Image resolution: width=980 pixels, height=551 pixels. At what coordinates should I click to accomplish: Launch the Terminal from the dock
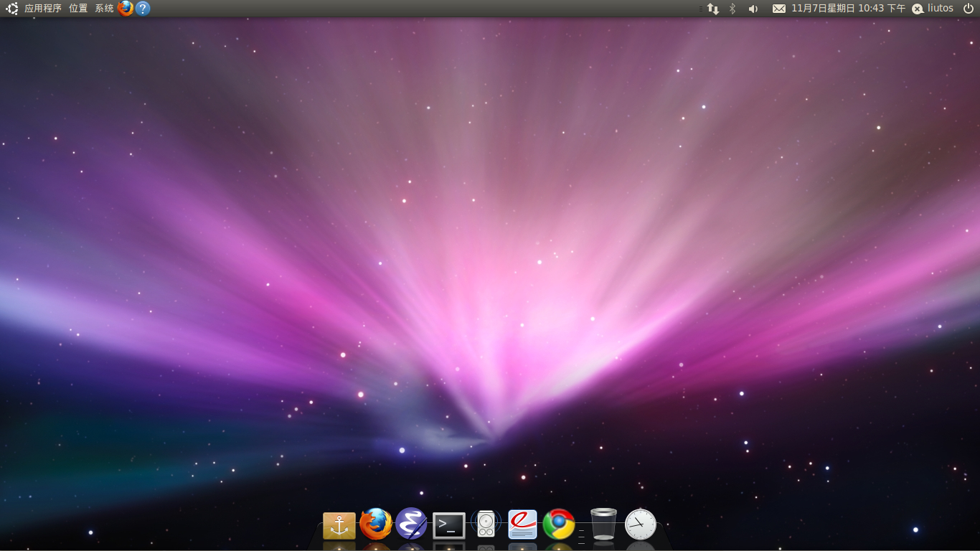point(449,525)
